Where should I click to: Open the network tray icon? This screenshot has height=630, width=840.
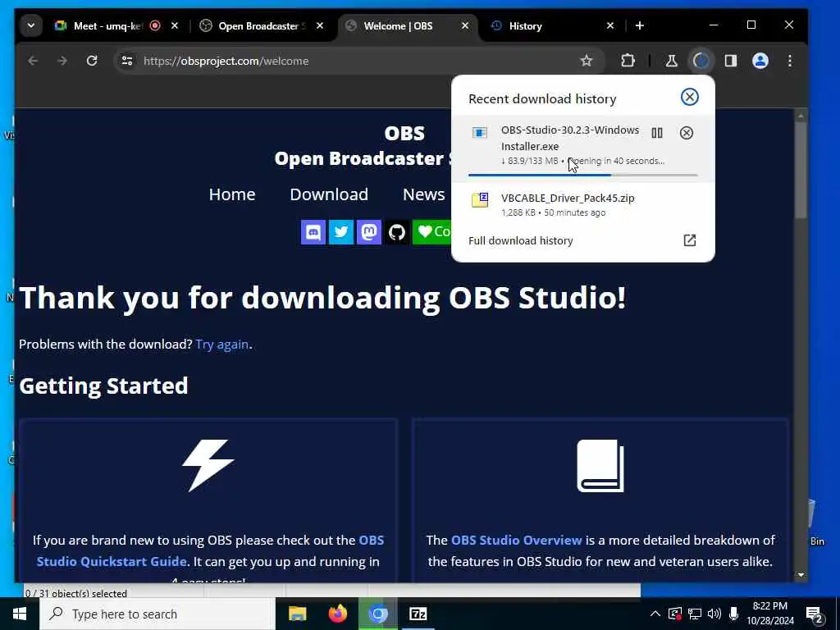(x=695, y=614)
